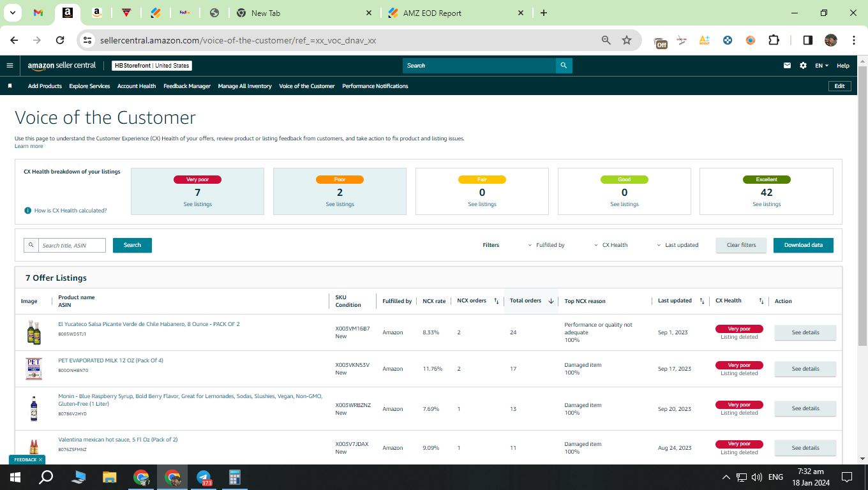Open Windows taskbar search

[46, 477]
